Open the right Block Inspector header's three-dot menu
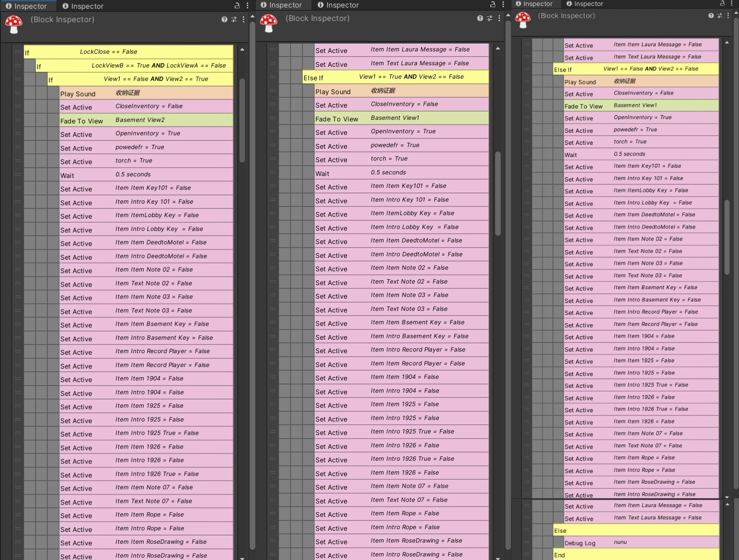739x560 pixels. (728, 15)
